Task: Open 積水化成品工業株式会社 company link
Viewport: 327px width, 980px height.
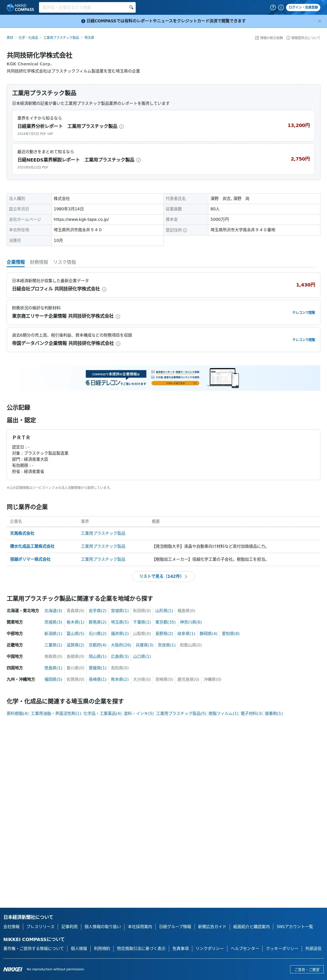Action: [x=32, y=546]
